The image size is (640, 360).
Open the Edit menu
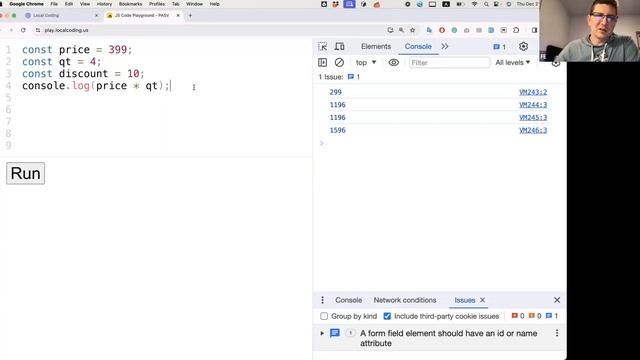[69, 4]
